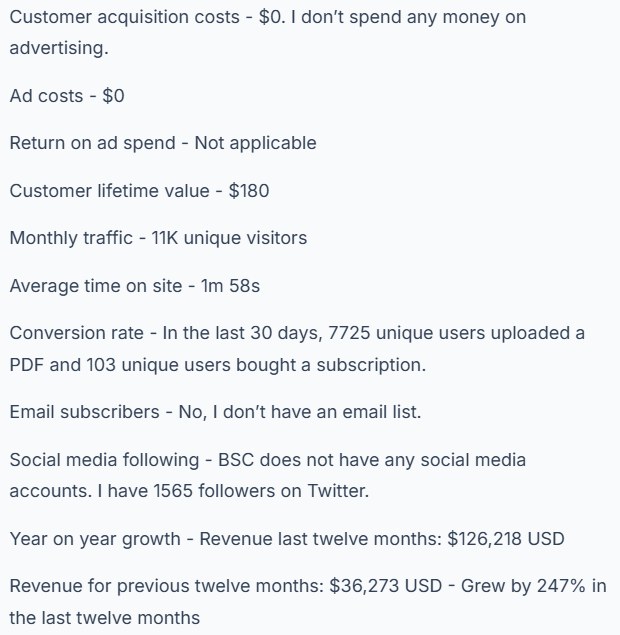The width and height of the screenshot is (620, 635).
Task: Click the 1m 58s value
Action: [x=230, y=286]
